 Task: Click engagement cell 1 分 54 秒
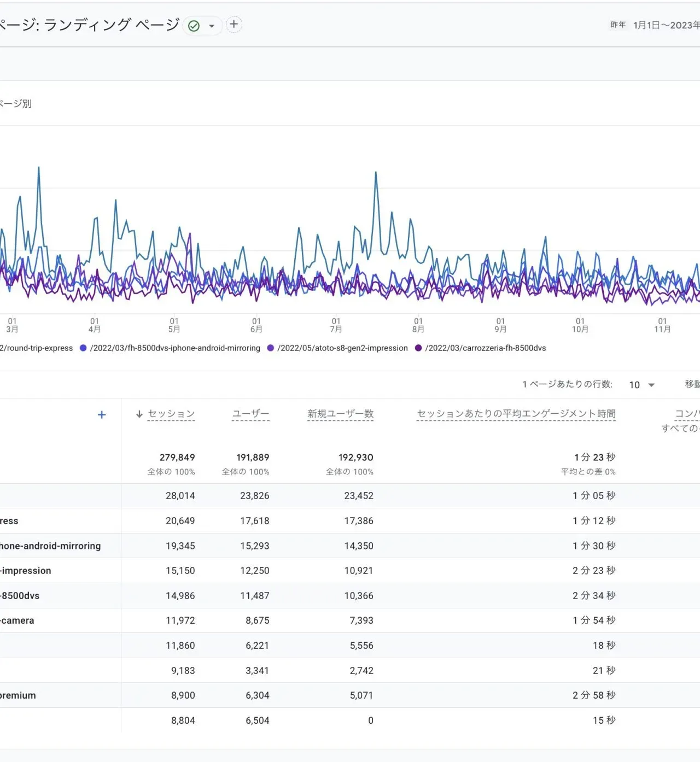(594, 620)
